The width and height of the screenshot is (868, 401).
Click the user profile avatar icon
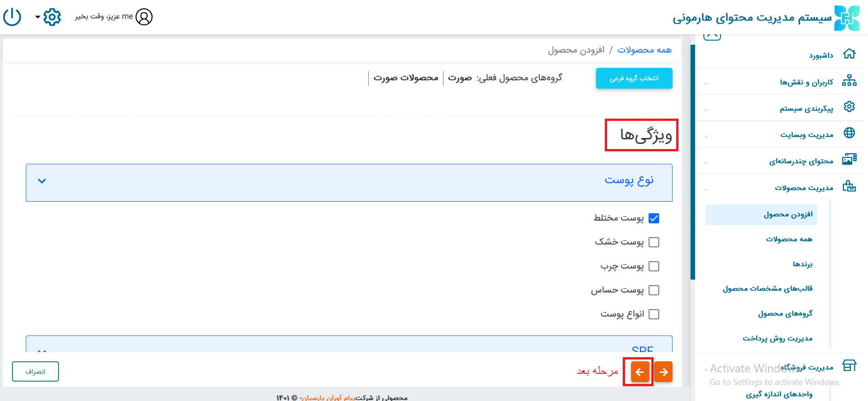pyautogui.click(x=144, y=17)
